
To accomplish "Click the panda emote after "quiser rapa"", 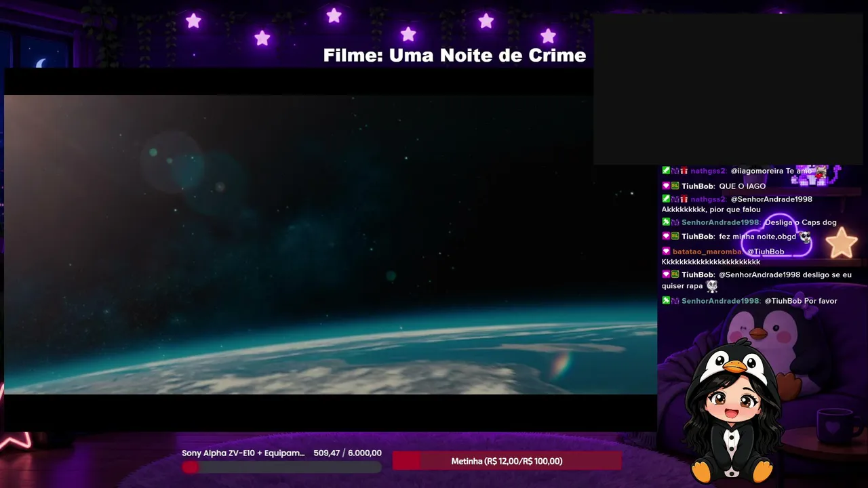I will (x=711, y=286).
